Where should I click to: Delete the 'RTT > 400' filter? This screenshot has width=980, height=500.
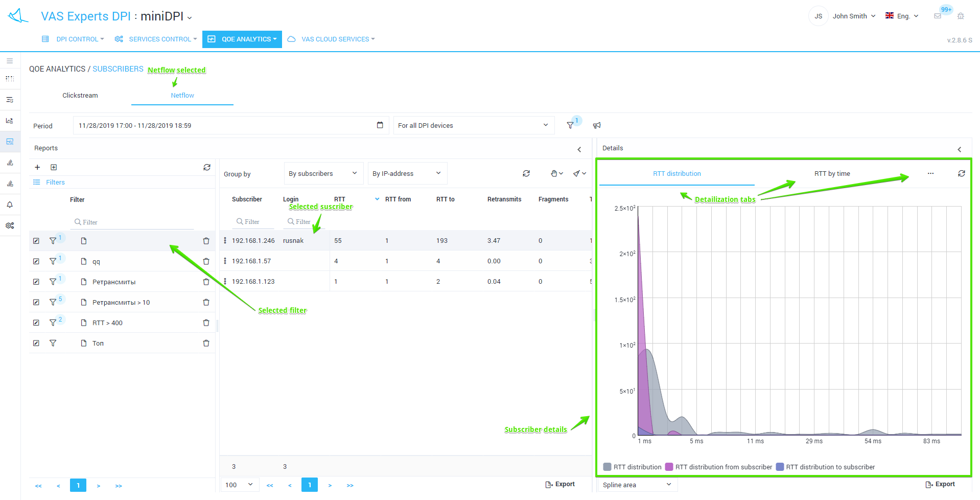[206, 323]
